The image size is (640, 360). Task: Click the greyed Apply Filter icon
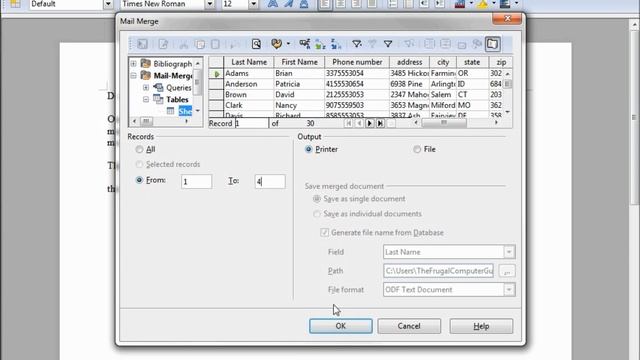(x=372, y=44)
